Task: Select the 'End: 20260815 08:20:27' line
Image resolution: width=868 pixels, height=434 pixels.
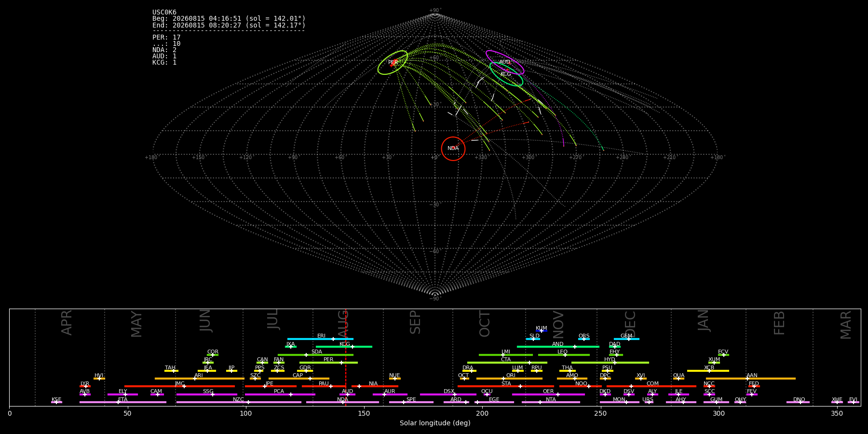Action: (x=229, y=25)
